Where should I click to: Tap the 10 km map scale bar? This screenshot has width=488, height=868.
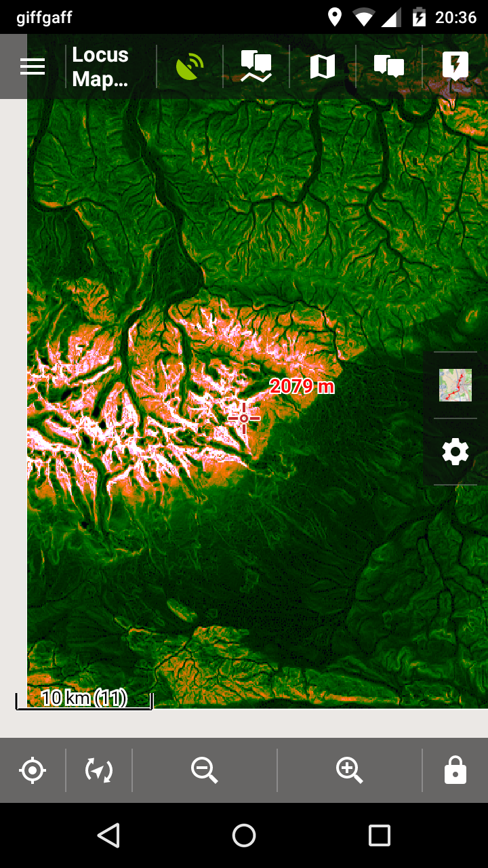[x=84, y=699]
